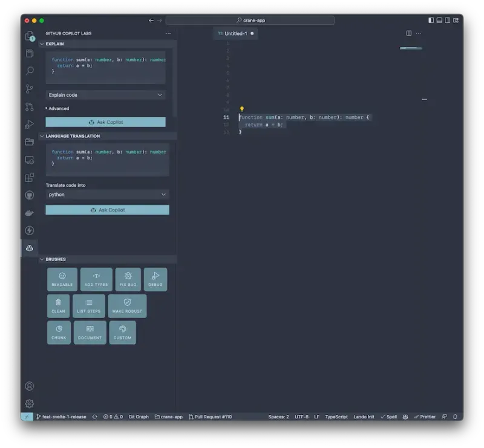The image size is (484, 448).
Task: Open the Search view in the activity bar
Action: click(30, 71)
